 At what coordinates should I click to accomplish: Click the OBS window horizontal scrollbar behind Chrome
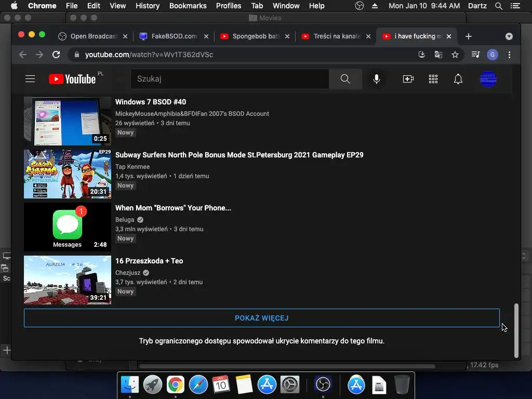(x=287, y=366)
